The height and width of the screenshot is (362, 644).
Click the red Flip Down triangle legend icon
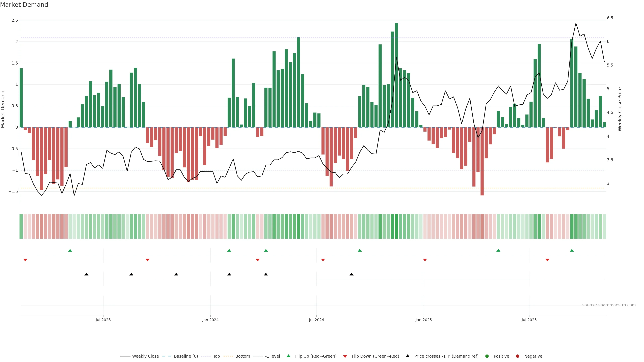pos(345,356)
